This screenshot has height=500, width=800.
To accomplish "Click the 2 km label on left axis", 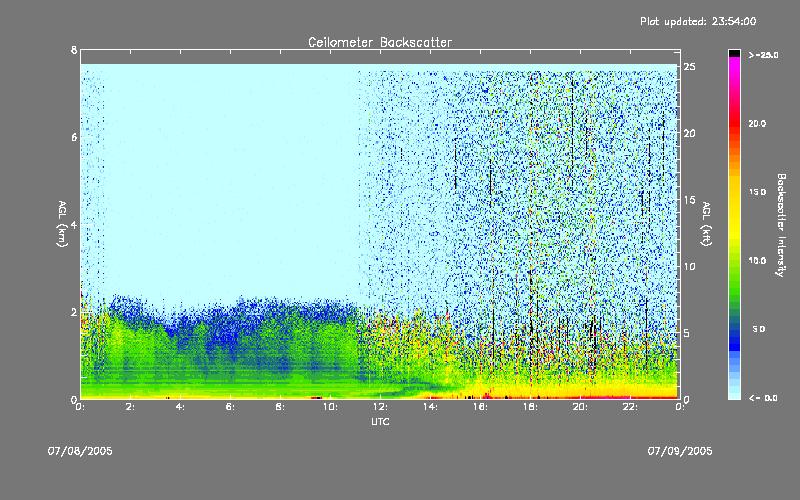I will point(74,312).
